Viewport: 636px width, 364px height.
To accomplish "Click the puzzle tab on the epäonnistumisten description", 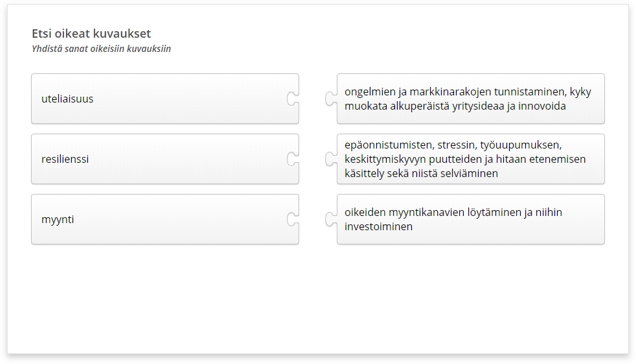I will pyautogui.click(x=331, y=159).
